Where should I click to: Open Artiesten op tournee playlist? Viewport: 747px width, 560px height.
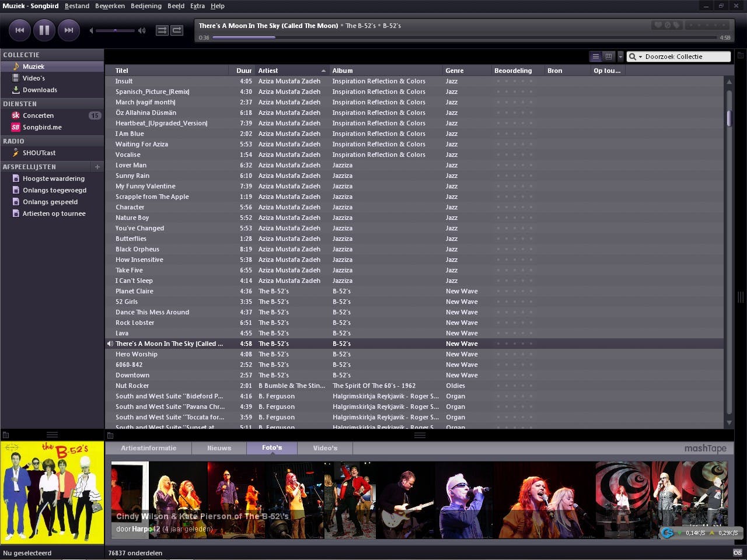coord(52,213)
